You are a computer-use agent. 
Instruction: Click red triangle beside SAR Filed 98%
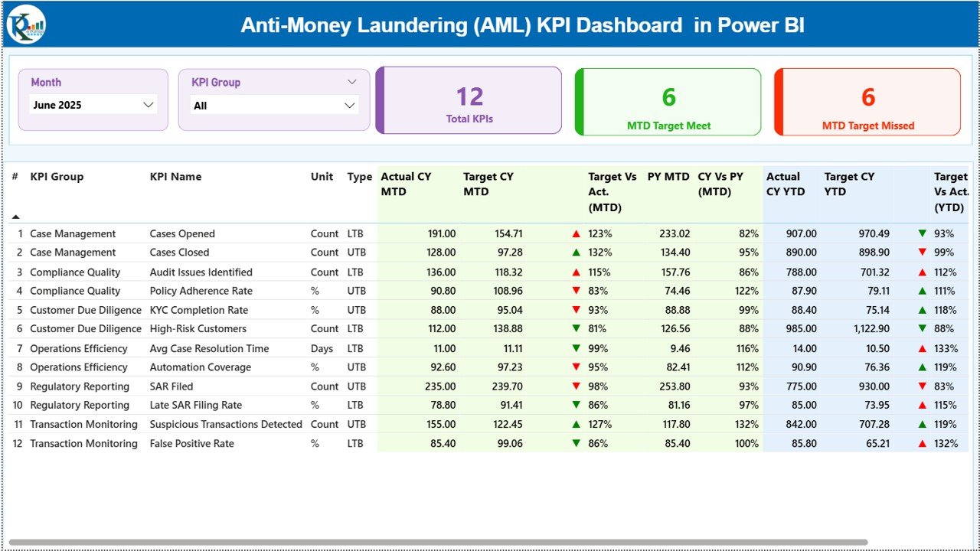tap(576, 386)
